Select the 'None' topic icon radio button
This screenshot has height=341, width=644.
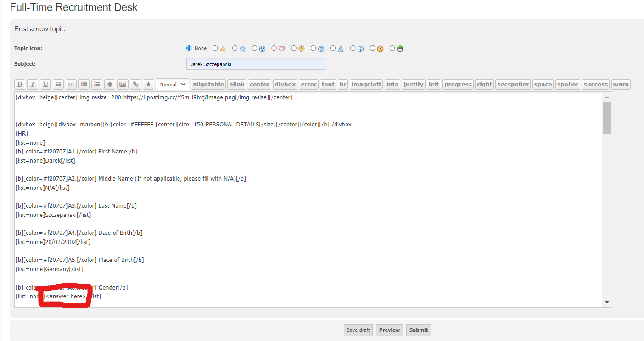point(189,48)
